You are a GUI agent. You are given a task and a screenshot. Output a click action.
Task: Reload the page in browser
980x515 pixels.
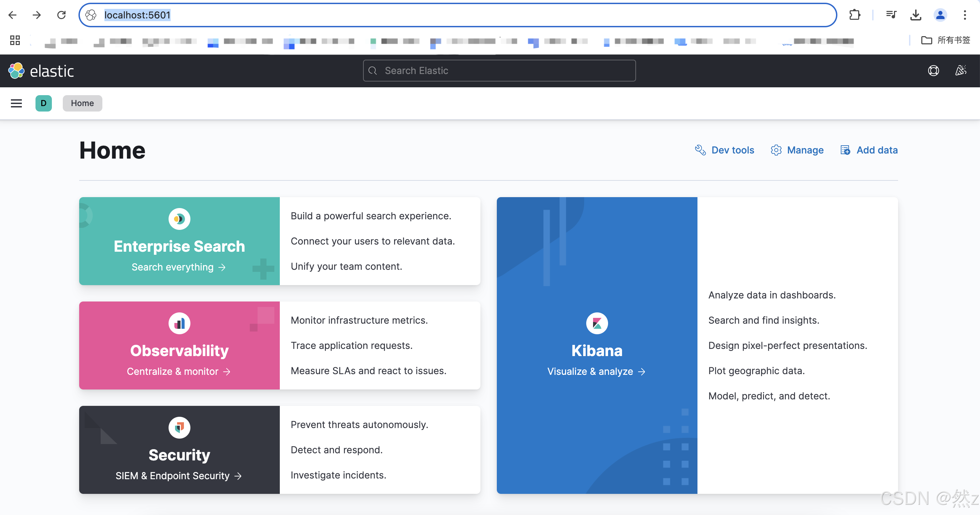(x=61, y=15)
